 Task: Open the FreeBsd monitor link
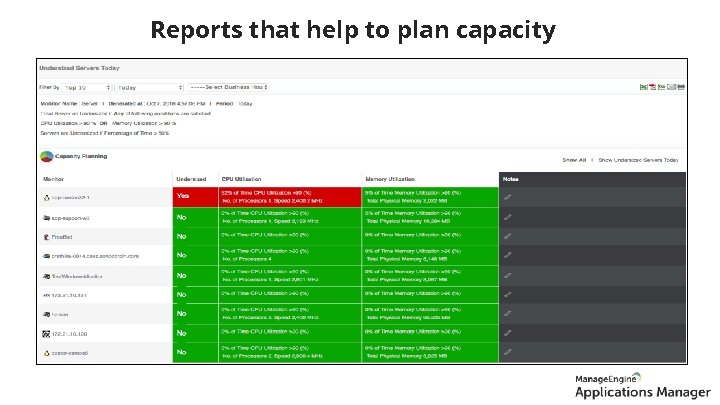point(62,237)
